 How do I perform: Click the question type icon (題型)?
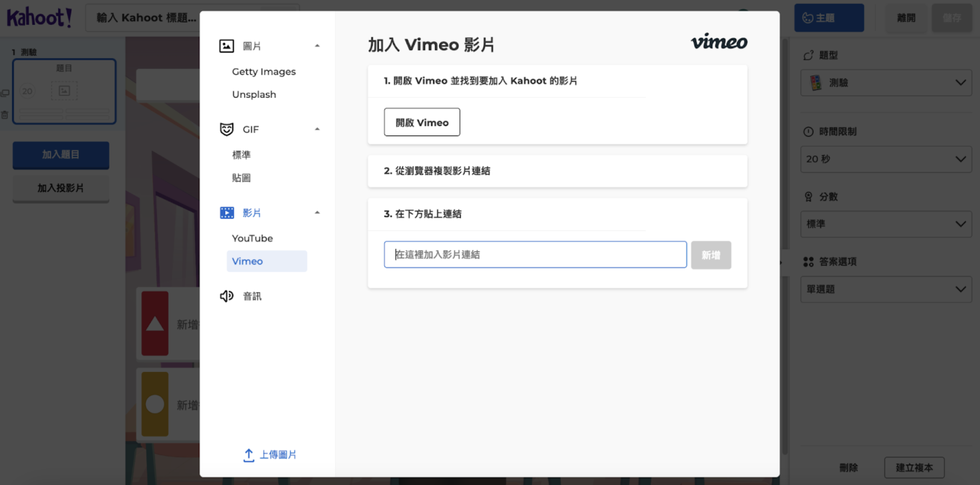pos(808,55)
